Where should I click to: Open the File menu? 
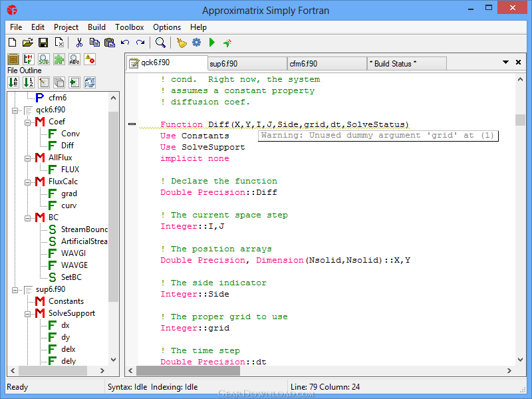(16, 27)
